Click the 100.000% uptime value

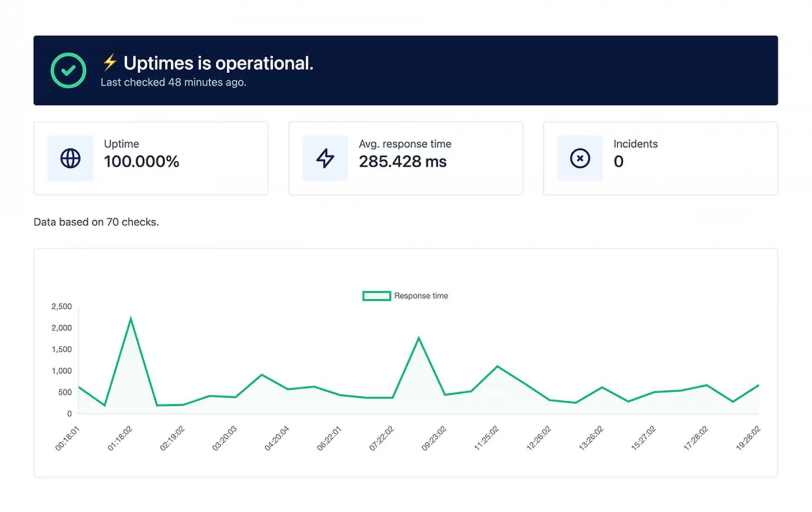tap(141, 161)
